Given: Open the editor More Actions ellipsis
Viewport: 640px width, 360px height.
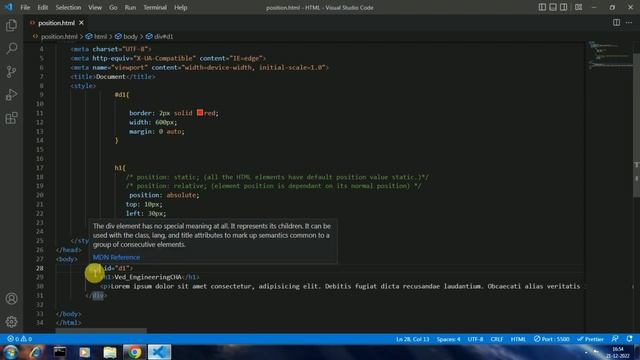Looking at the screenshot, I should coord(629,23).
